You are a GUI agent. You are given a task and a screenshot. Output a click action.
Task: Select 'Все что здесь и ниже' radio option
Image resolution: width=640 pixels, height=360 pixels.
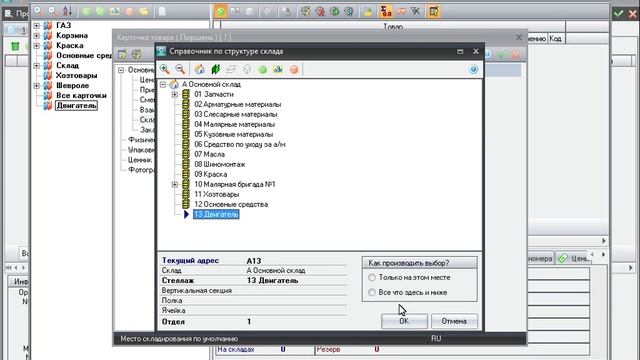click(372, 293)
